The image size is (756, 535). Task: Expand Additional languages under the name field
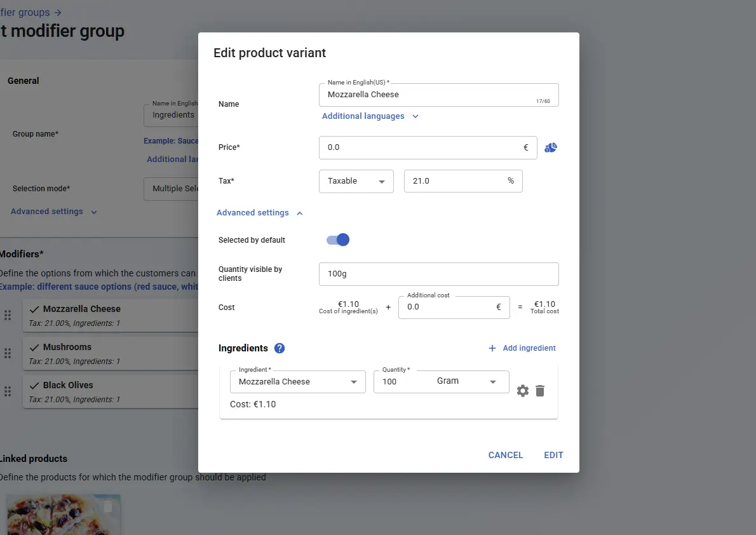[370, 116]
